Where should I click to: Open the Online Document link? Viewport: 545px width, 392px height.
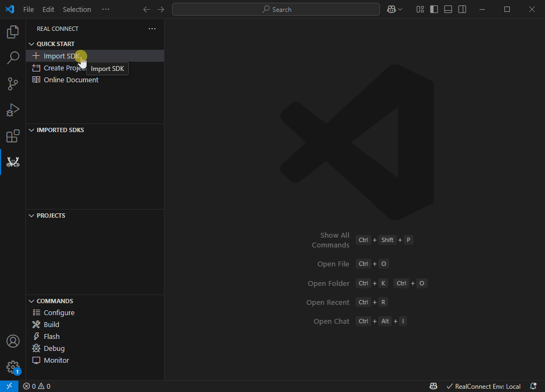coord(95,80)
